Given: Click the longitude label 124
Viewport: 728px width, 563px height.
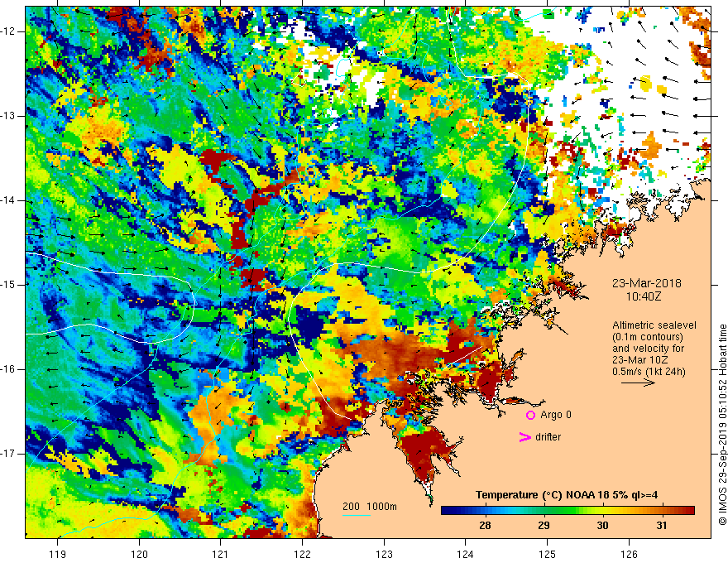Looking at the screenshot, I should point(465,554).
